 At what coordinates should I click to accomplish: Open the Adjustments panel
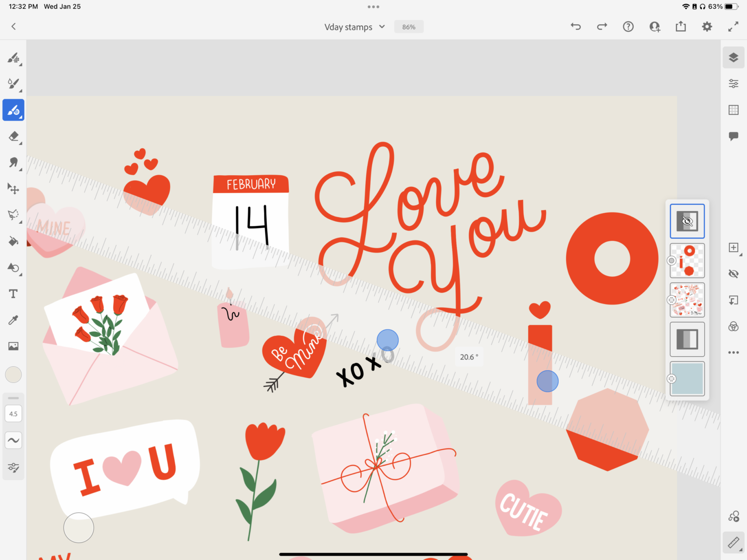733,83
